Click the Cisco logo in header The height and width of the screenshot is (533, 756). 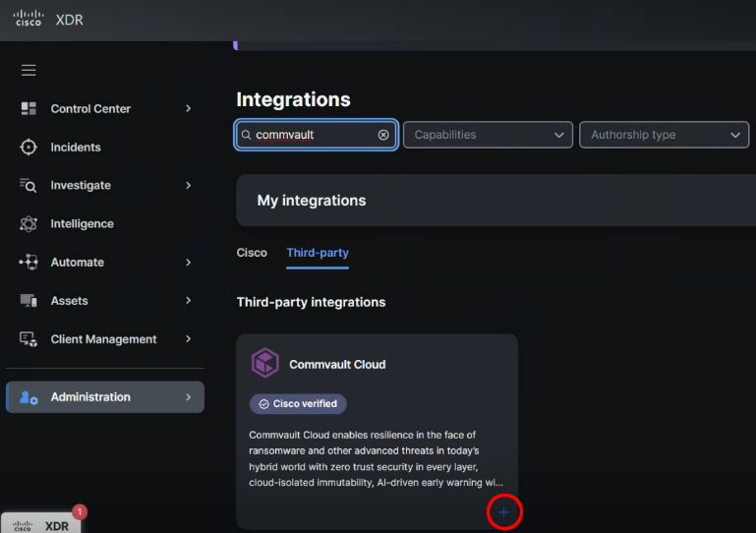(x=29, y=19)
